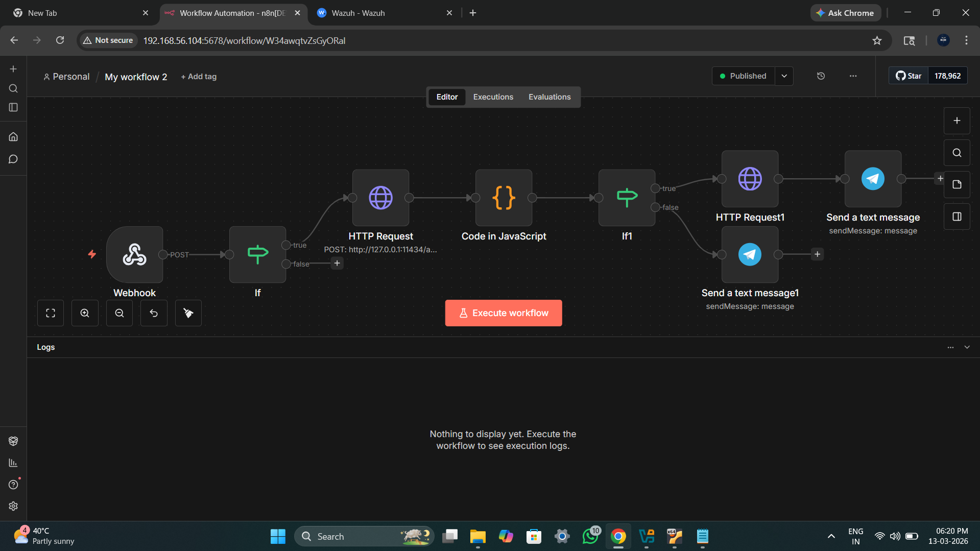This screenshot has height=551, width=980.
Task: Open the Personal project breadcrumb
Action: [x=66, y=77]
